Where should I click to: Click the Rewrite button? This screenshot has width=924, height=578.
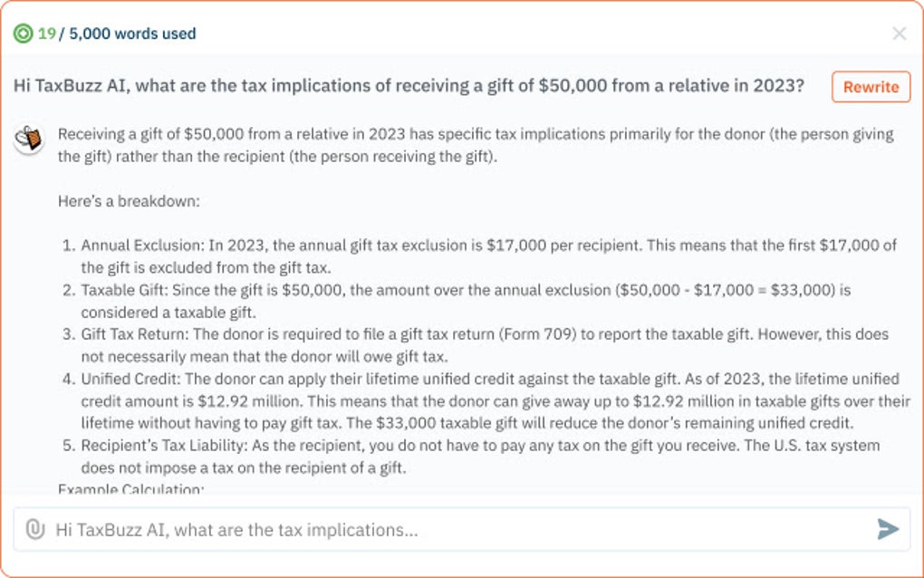pos(870,87)
